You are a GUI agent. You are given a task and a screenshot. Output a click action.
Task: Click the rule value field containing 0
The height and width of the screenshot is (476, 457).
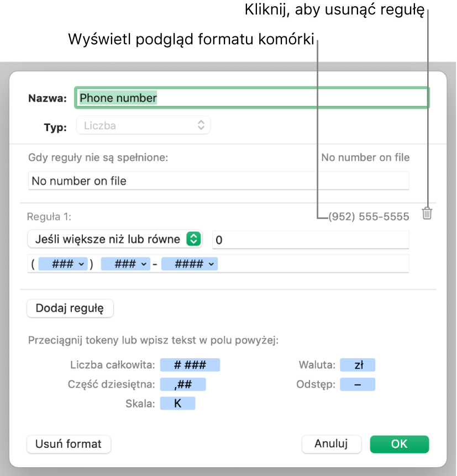click(311, 240)
